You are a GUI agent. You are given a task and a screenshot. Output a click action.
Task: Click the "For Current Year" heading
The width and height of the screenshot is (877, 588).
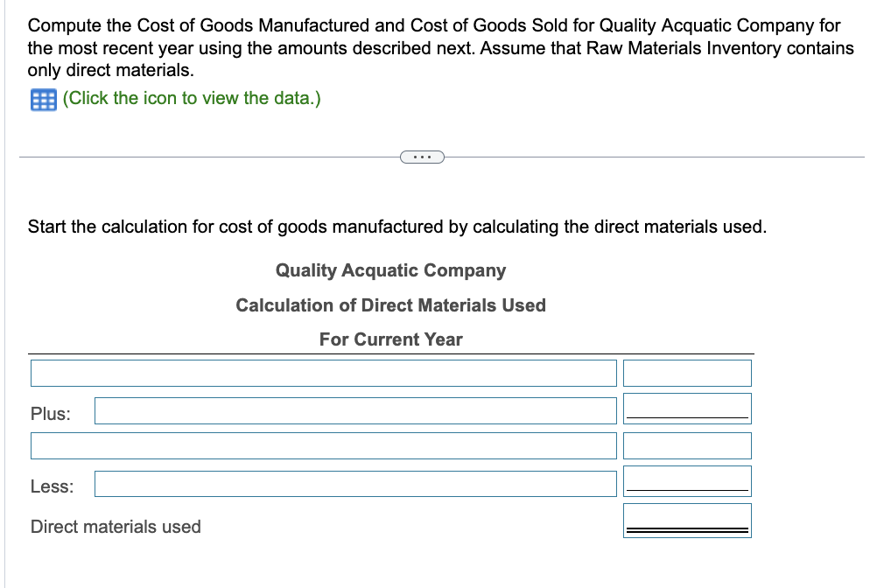(390, 339)
